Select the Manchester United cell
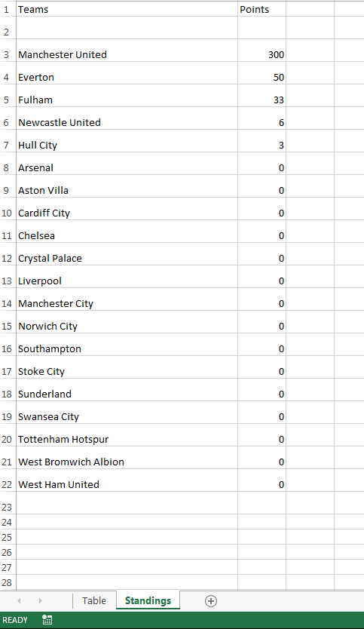The height and width of the screenshot is (629, 364). [127, 54]
